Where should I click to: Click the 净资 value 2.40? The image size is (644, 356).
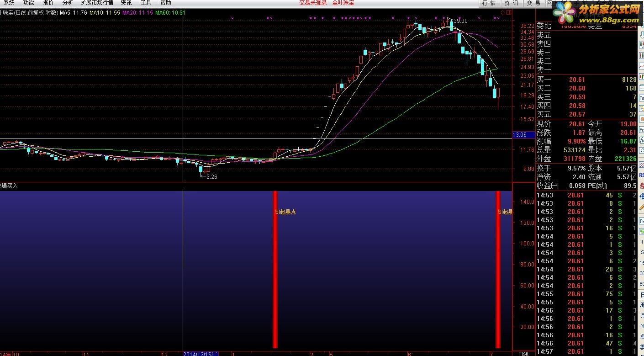click(579, 177)
